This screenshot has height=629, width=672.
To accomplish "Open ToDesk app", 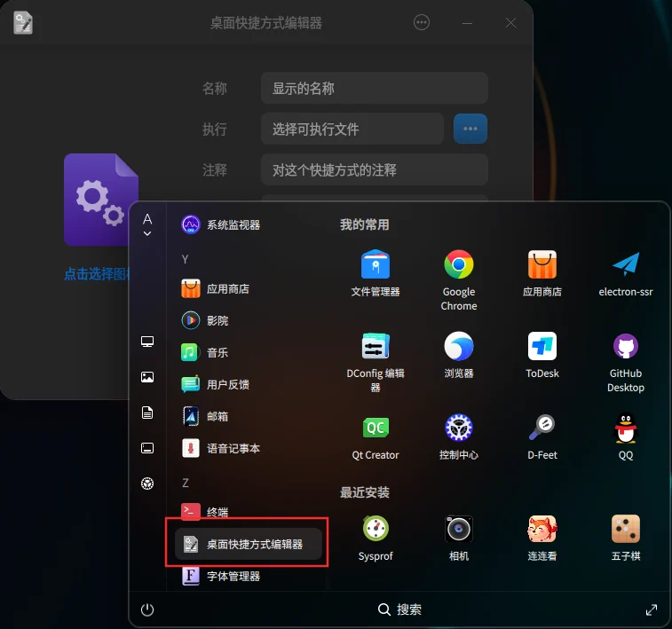I will [x=542, y=355].
